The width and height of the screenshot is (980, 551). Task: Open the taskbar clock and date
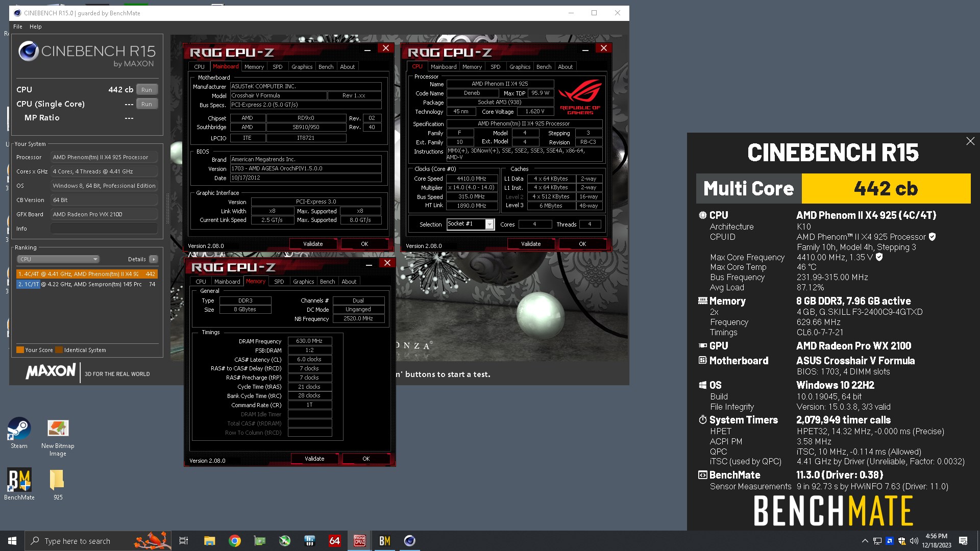pyautogui.click(x=936, y=541)
